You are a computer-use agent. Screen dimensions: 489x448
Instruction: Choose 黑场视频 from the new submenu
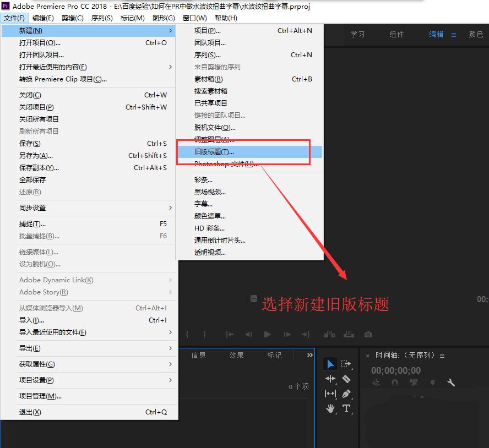point(249,192)
